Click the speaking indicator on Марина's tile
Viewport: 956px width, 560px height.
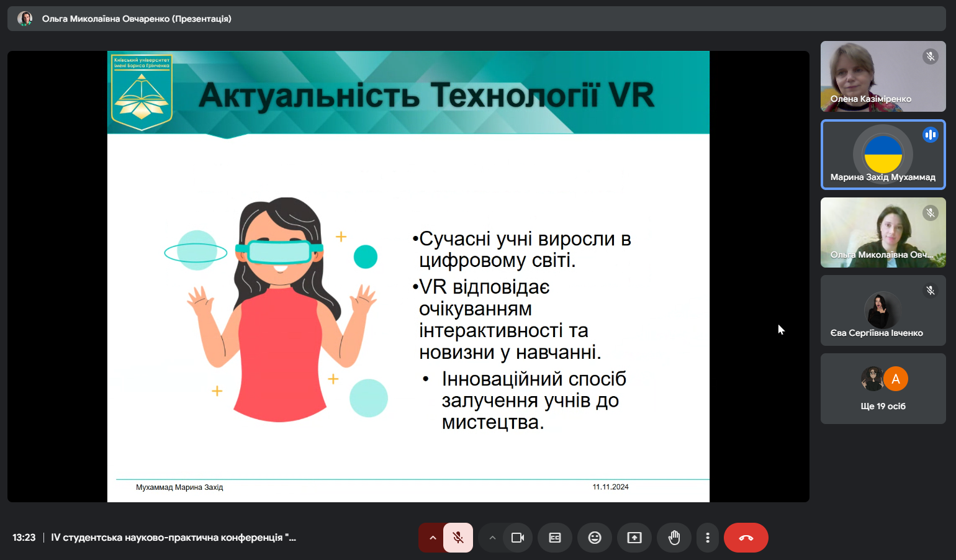click(930, 135)
